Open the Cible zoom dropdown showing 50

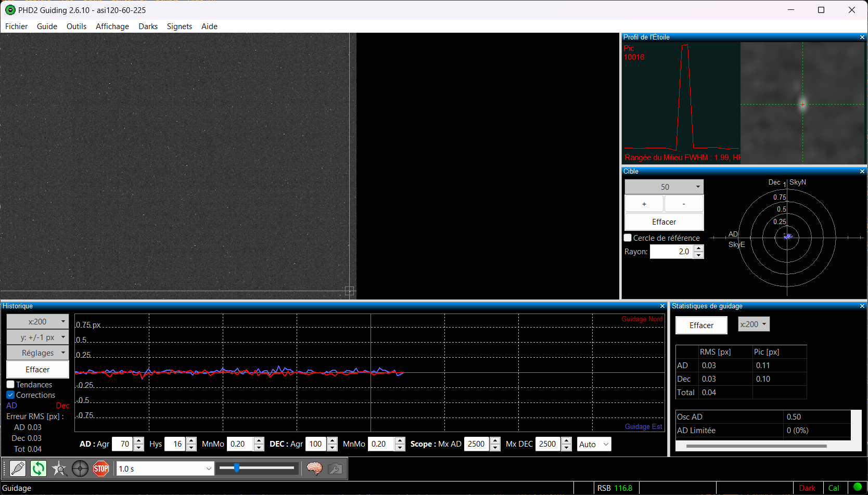point(664,187)
